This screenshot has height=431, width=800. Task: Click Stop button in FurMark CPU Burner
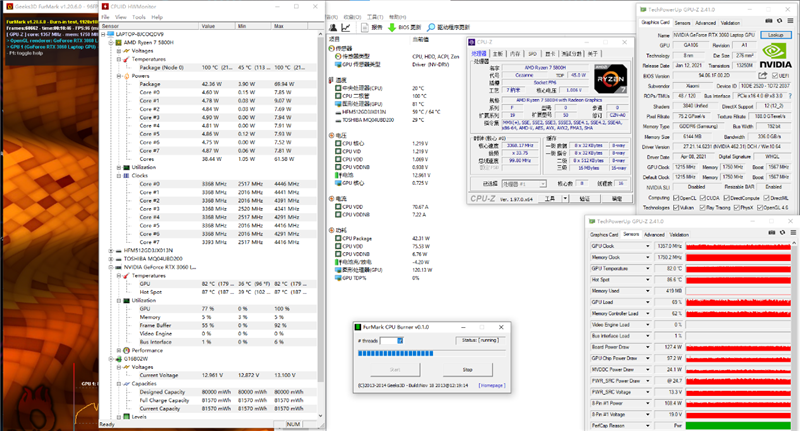467,369
